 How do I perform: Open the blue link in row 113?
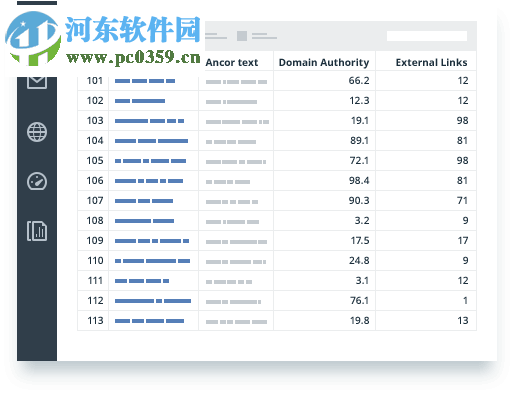[x=149, y=321]
